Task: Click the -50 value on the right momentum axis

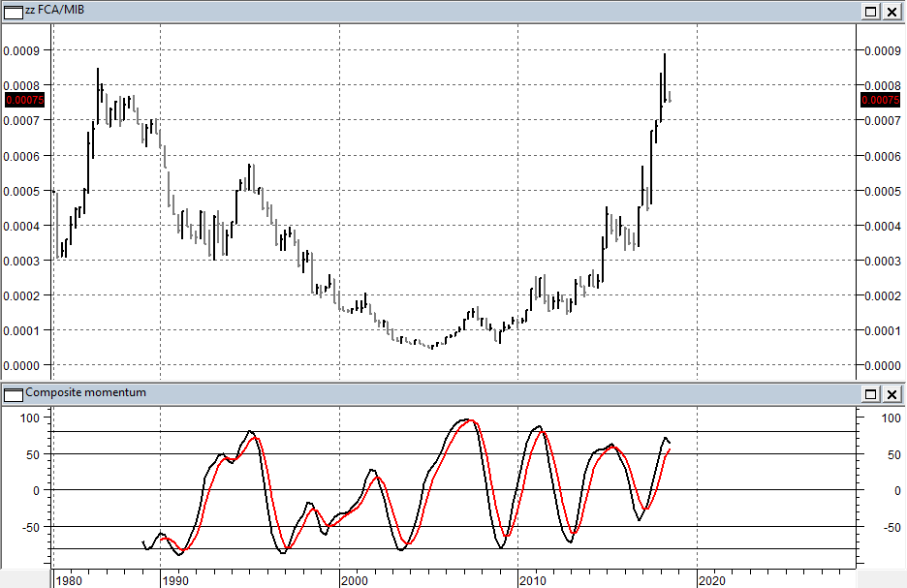Action: coord(891,527)
